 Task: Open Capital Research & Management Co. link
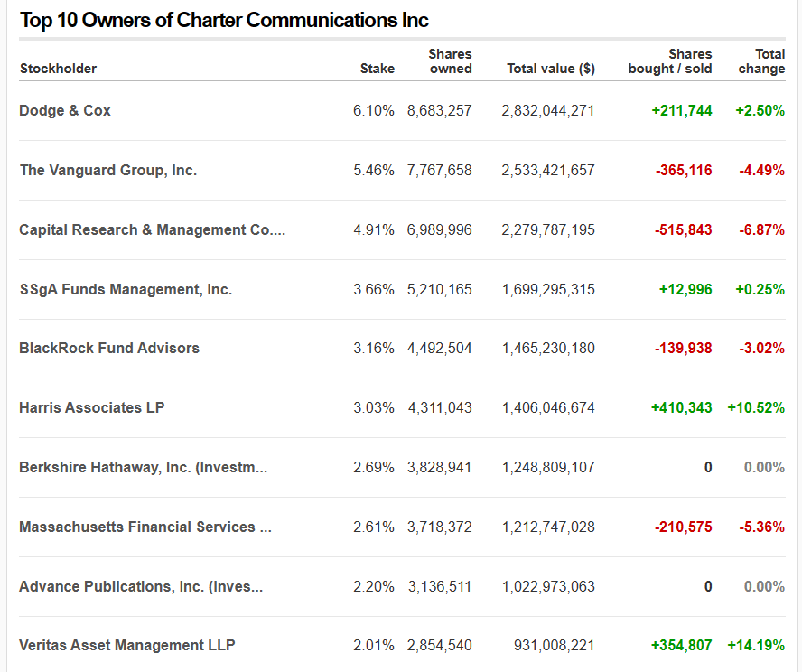(152, 229)
